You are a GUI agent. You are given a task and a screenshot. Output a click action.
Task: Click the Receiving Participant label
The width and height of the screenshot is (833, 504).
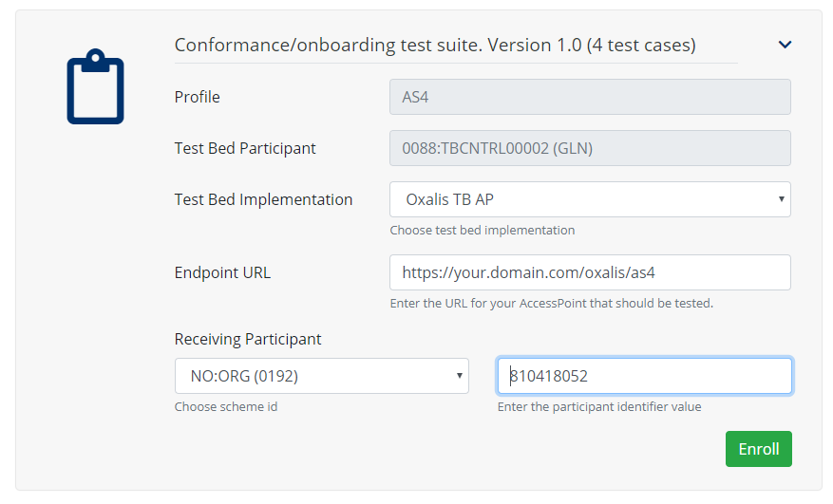pos(248,339)
